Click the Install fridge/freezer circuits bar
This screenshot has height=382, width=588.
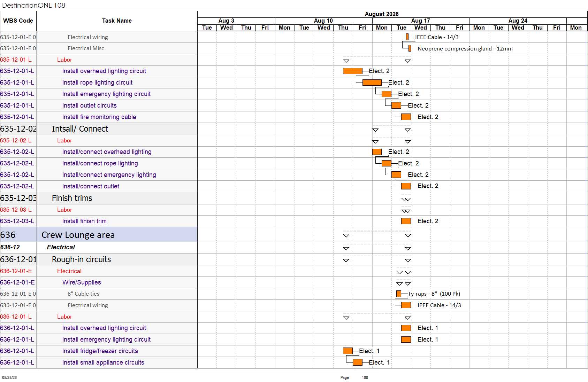[348, 351]
